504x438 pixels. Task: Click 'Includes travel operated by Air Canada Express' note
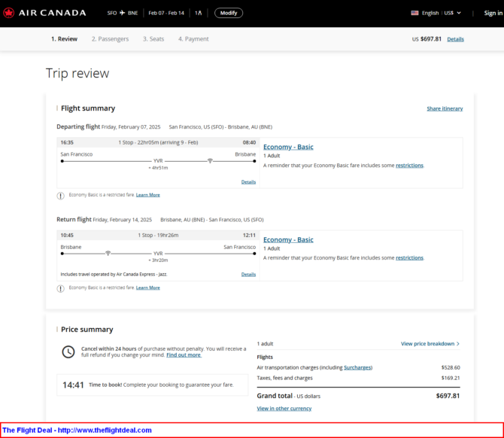click(x=114, y=274)
